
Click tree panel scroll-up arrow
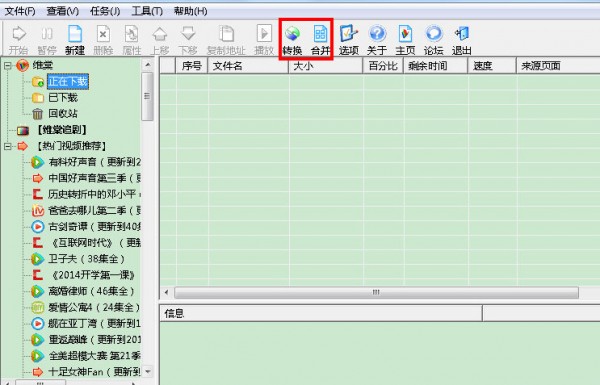pyautogui.click(x=148, y=65)
